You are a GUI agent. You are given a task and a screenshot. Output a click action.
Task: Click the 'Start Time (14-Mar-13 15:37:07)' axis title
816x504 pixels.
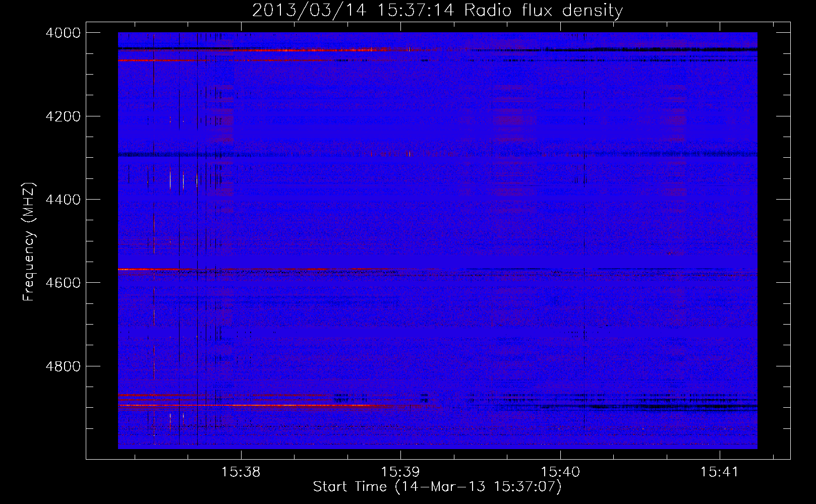pyautogui.click(x=437, y=487)
